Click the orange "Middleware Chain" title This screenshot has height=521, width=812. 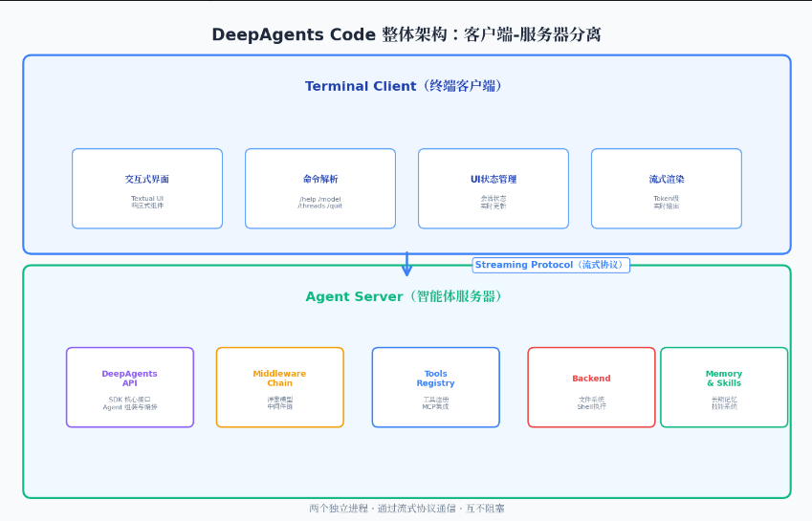(x=279, y=379)
